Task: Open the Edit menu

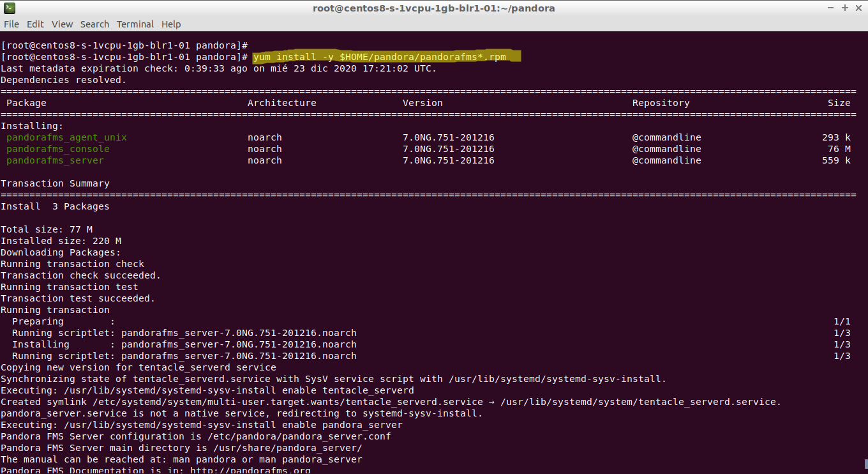Action: [35, 24]
